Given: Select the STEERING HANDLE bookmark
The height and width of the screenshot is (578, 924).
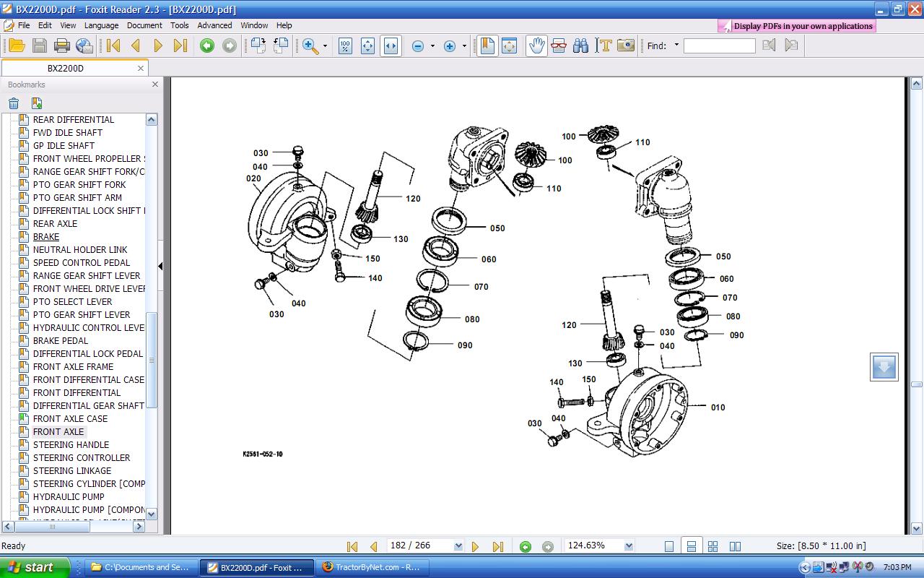Looking at the screenshot, I should (x=71, y=444).
